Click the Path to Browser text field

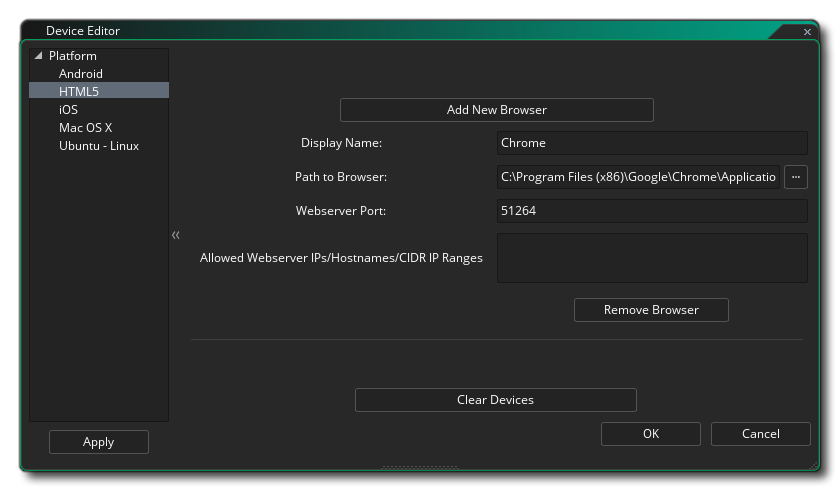638,177
